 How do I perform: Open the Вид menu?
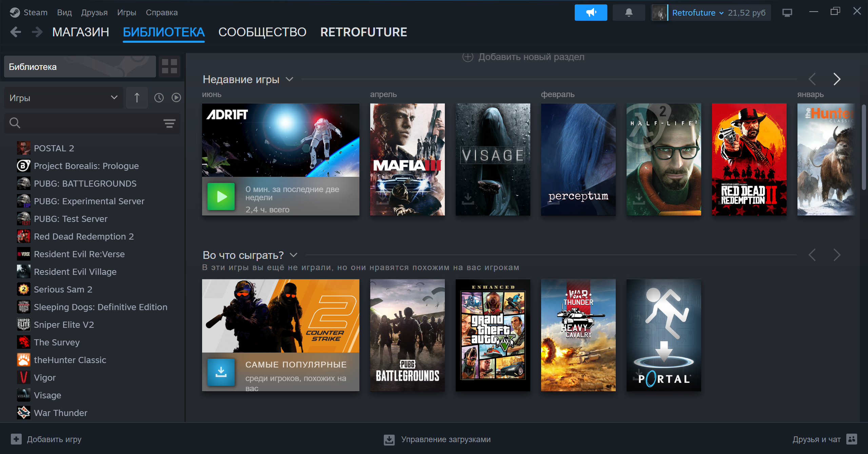64,13
